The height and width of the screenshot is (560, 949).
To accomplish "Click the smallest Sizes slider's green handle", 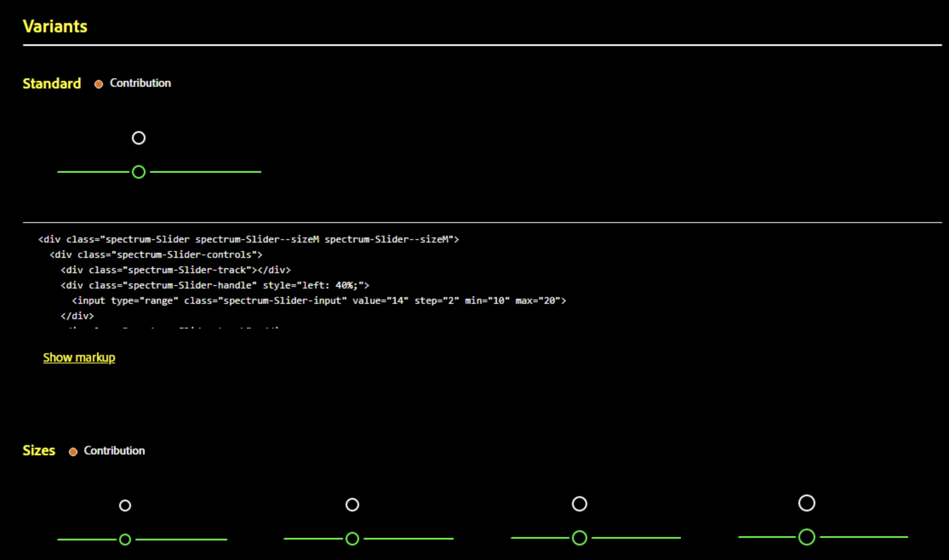I will 125,540.
